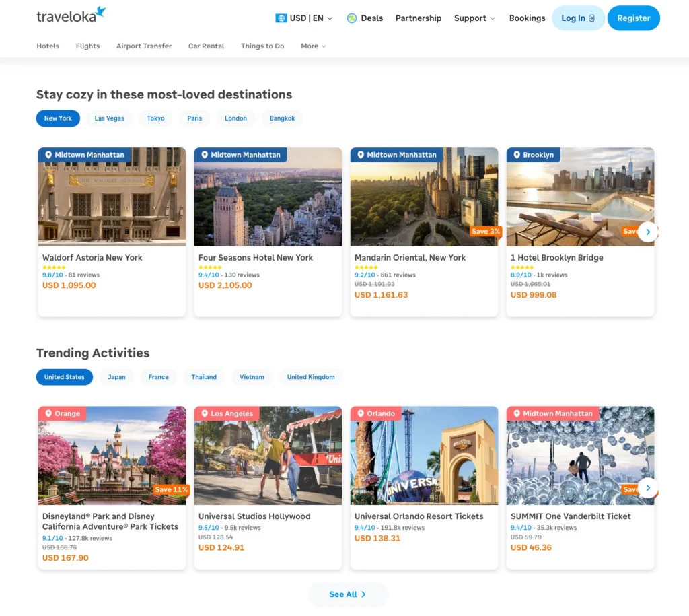Click the globe currency icon

click(x=281, y=18)
